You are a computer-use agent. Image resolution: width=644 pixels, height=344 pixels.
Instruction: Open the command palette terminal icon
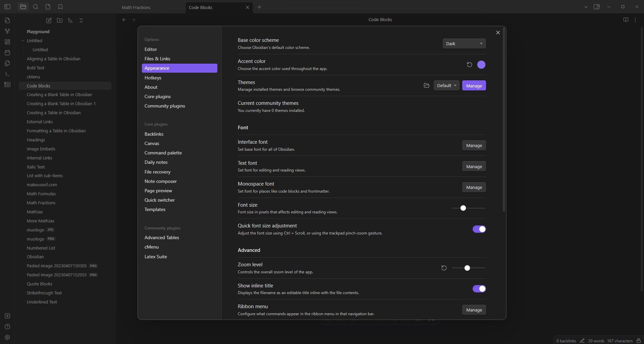coord(7,74)
